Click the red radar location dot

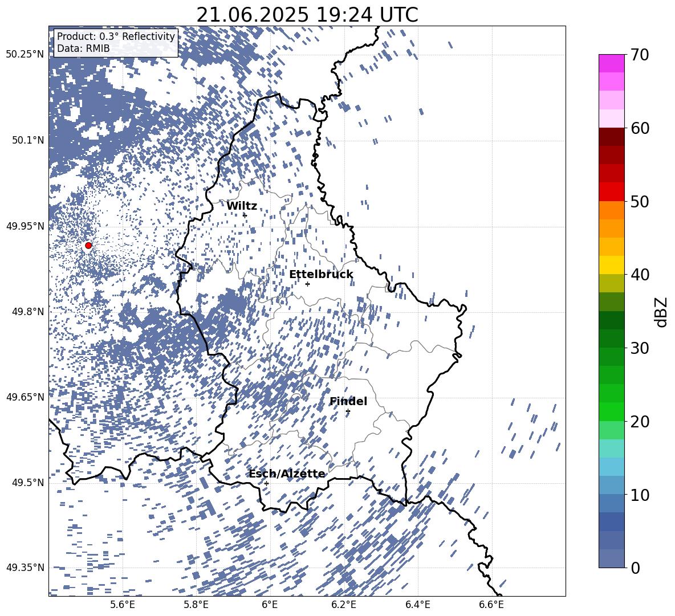pos(88,246)
